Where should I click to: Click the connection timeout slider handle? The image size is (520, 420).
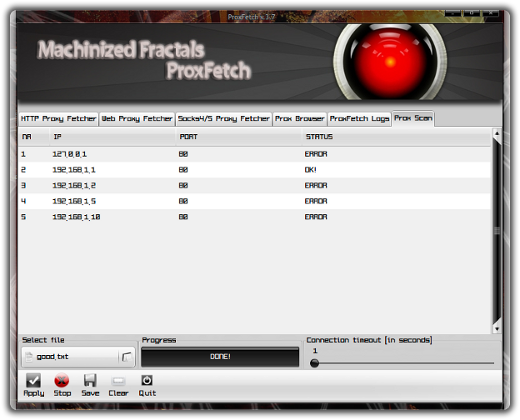pos(314,363)
